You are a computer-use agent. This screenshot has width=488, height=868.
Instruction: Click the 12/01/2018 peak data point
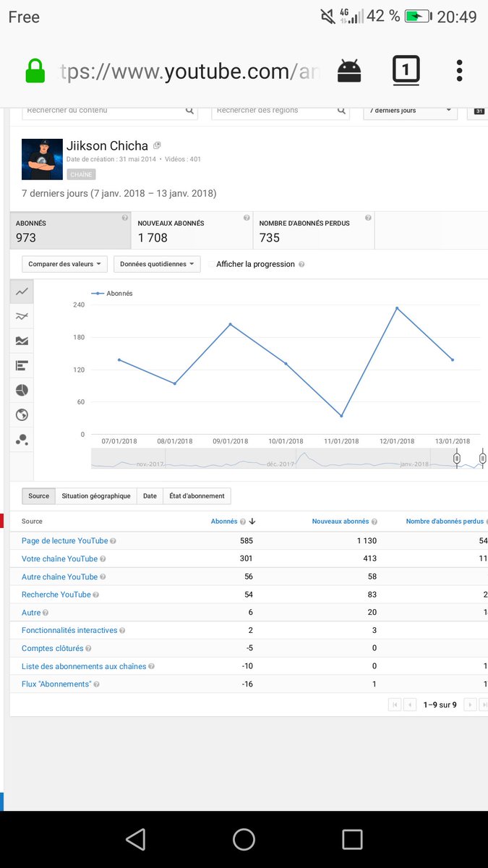coord(397,308)
